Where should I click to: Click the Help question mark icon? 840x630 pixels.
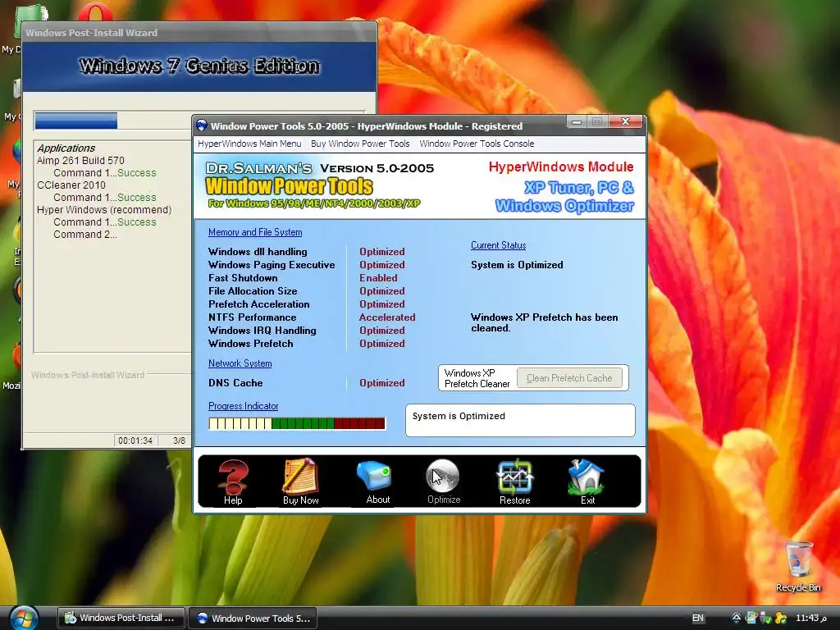point(233,477)
